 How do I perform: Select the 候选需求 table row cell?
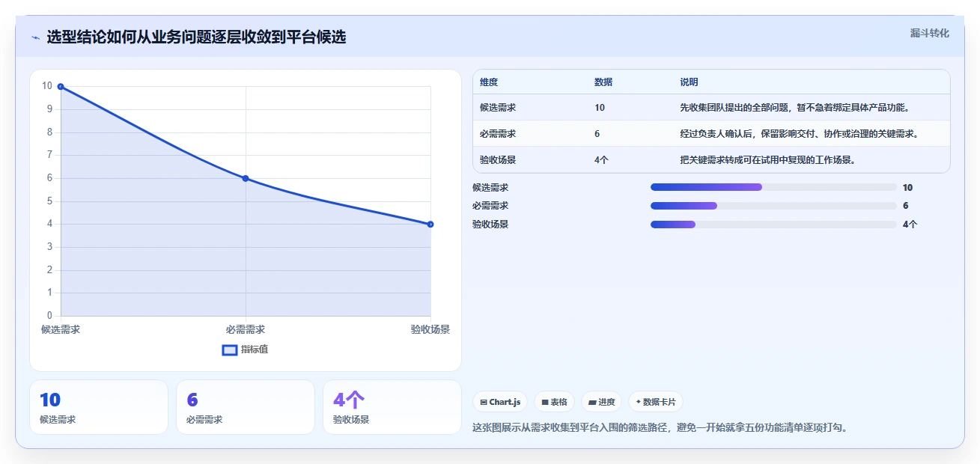click(x=498, y=108)
